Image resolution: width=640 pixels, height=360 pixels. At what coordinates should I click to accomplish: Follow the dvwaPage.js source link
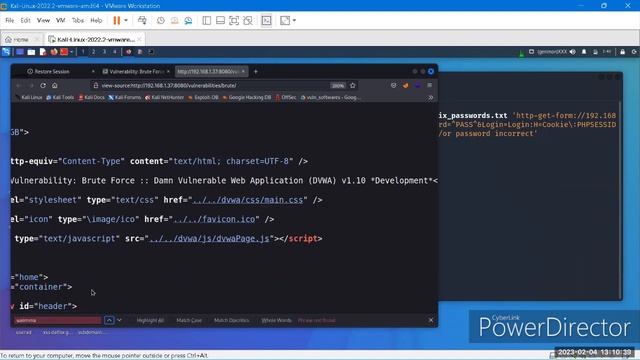click(209, 238)
